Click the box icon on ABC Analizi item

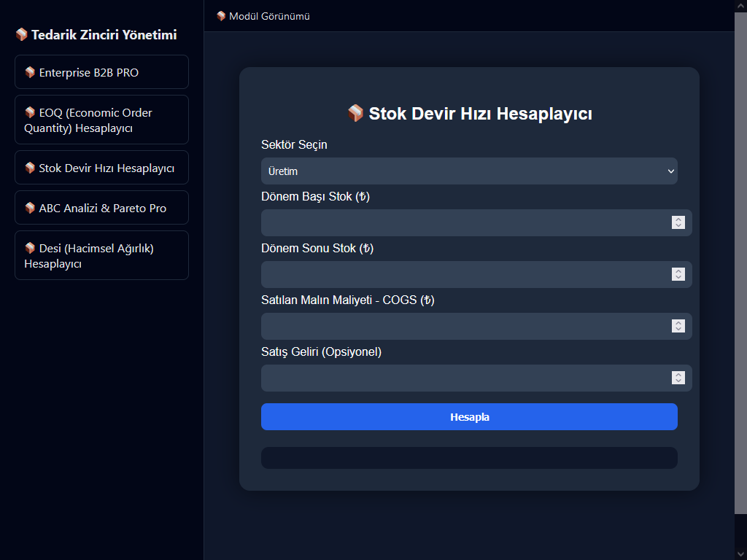30,208
